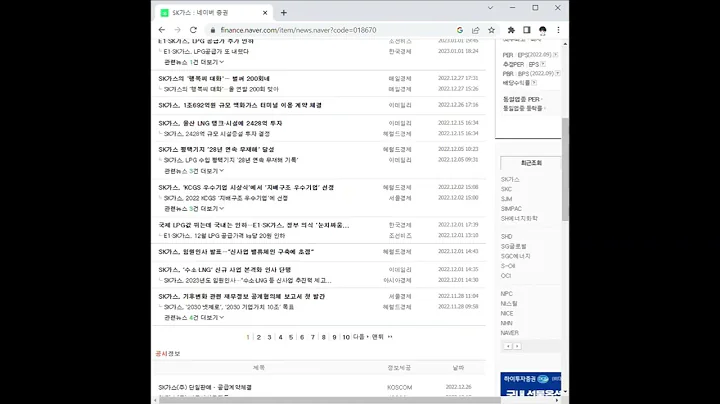The width and height of the screenshot is (720, 404).
Task: Open the 2022.11.28 11:04 서울경제 headline
Action: [242, 296]
